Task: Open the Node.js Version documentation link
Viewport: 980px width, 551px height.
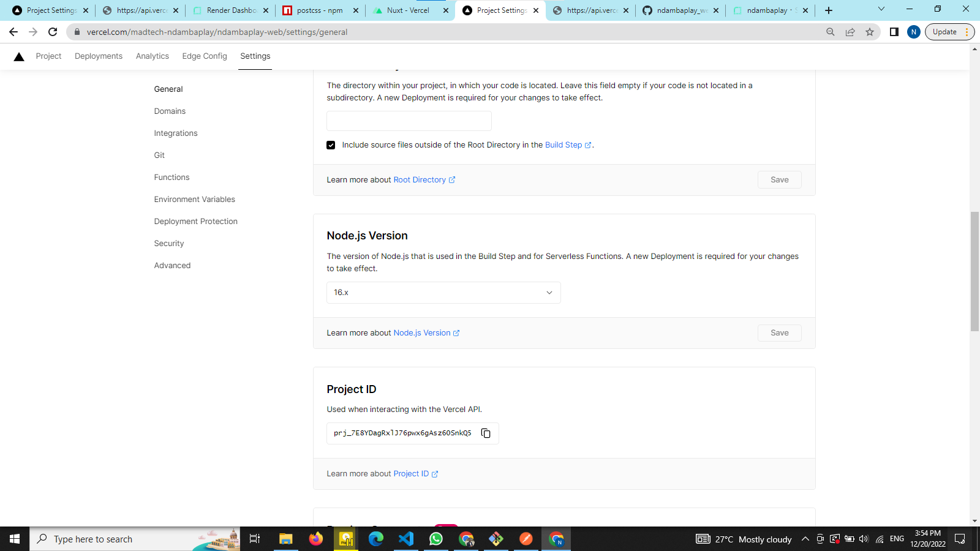Action: pos(426,333)
